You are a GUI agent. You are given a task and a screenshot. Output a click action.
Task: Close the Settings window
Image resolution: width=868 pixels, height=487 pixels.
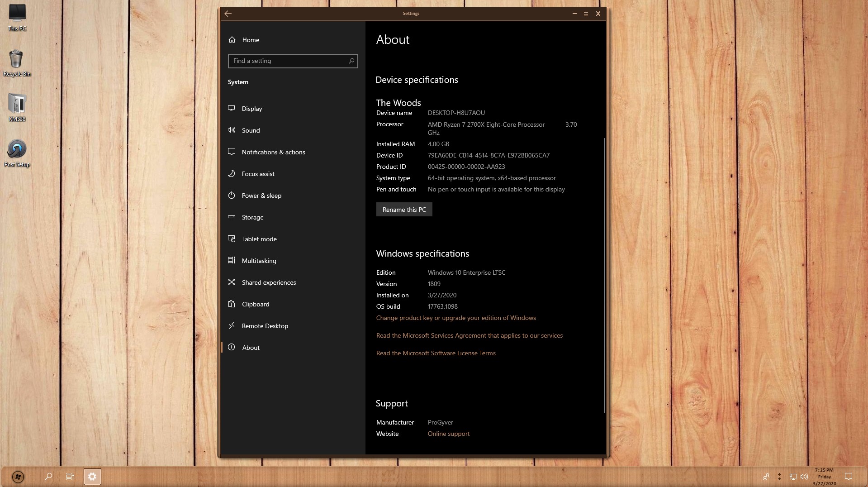[x=598, y=14]
